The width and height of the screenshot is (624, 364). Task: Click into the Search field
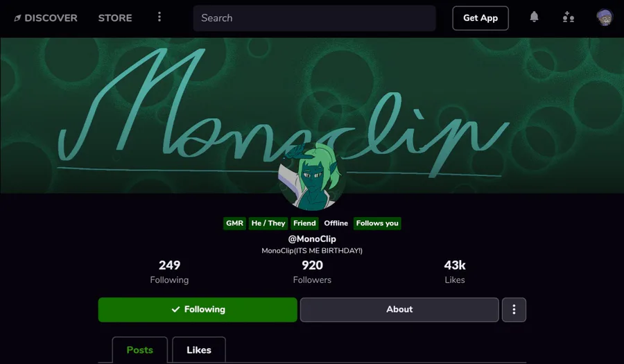[314, 18]
